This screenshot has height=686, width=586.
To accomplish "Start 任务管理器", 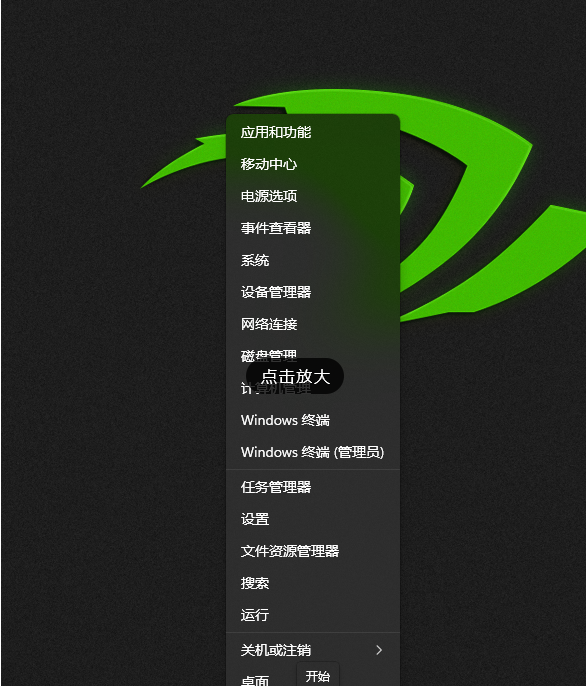I will [x=313, y=487].
